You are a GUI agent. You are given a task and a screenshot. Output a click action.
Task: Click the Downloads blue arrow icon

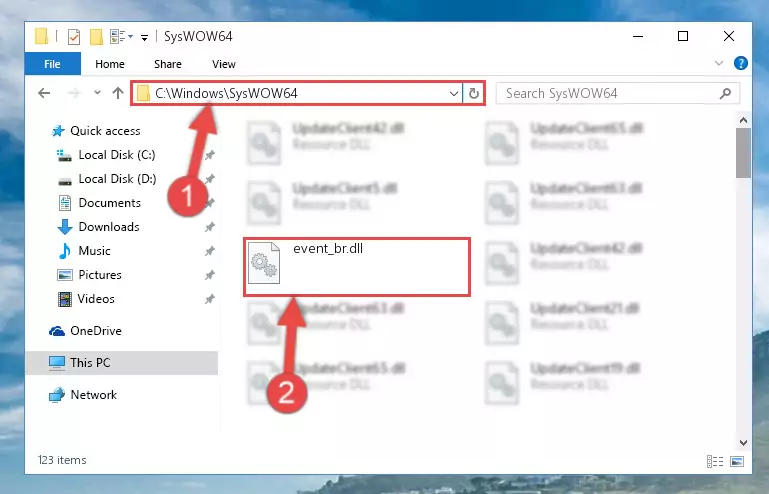click(65, 227)
